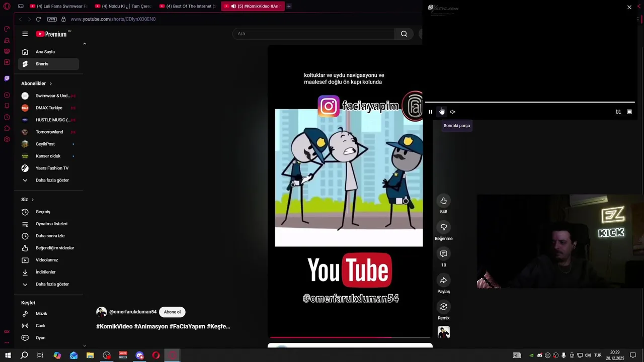The image size is (644, 362).
Task: Pause the pop-out video player
Action: coord(430,112)
